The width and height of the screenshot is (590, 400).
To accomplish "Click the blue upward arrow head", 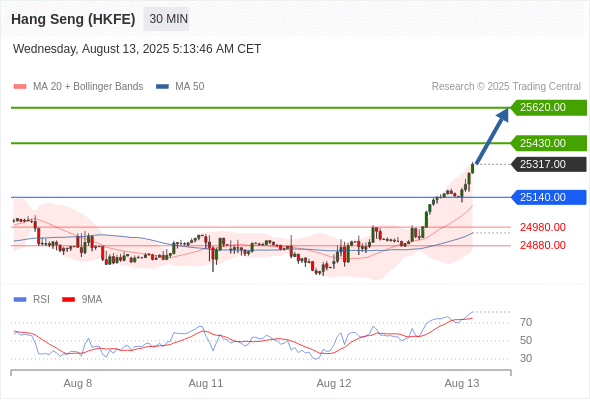I will click(503, 115).
